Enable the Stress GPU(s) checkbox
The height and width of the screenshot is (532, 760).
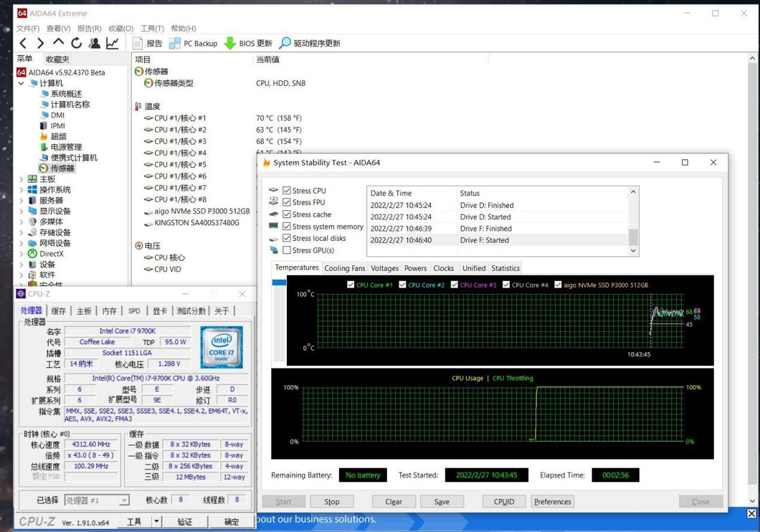point(287,251)
